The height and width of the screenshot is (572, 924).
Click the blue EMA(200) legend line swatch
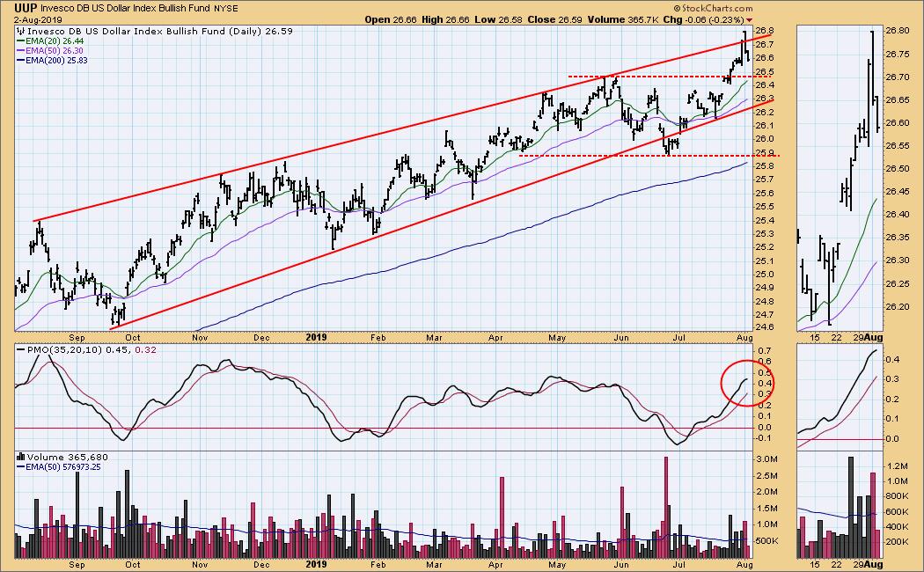(x=20, y=60)
